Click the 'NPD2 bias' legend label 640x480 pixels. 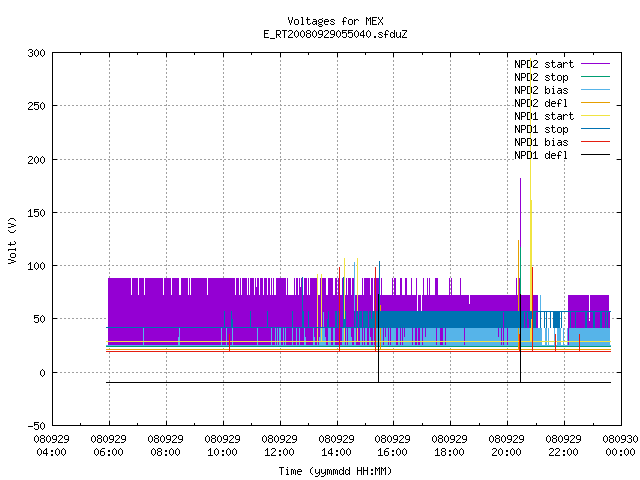541,90
